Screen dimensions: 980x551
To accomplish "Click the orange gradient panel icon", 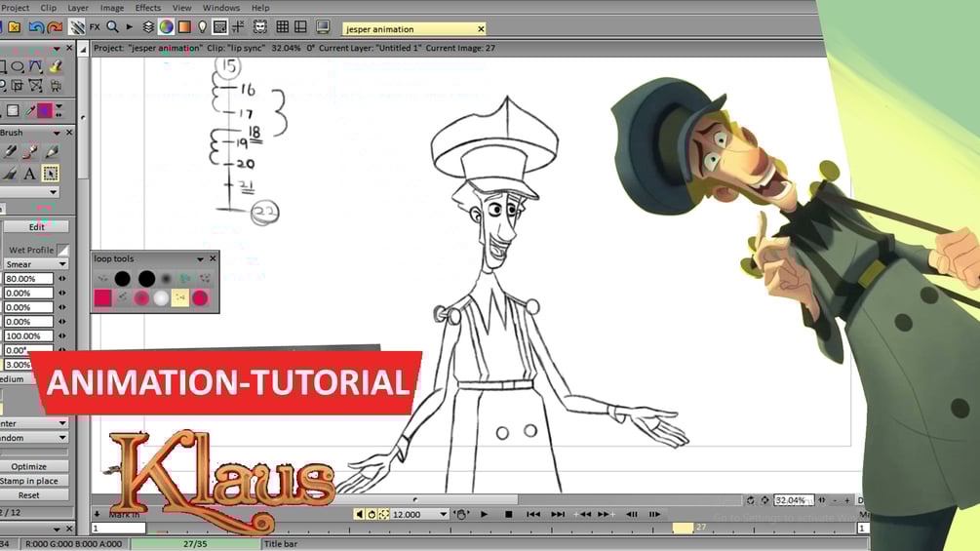I will point(184,27).
